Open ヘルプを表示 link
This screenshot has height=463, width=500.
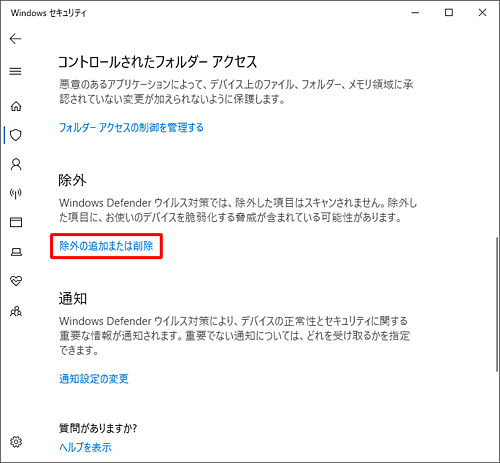point(85,447)
